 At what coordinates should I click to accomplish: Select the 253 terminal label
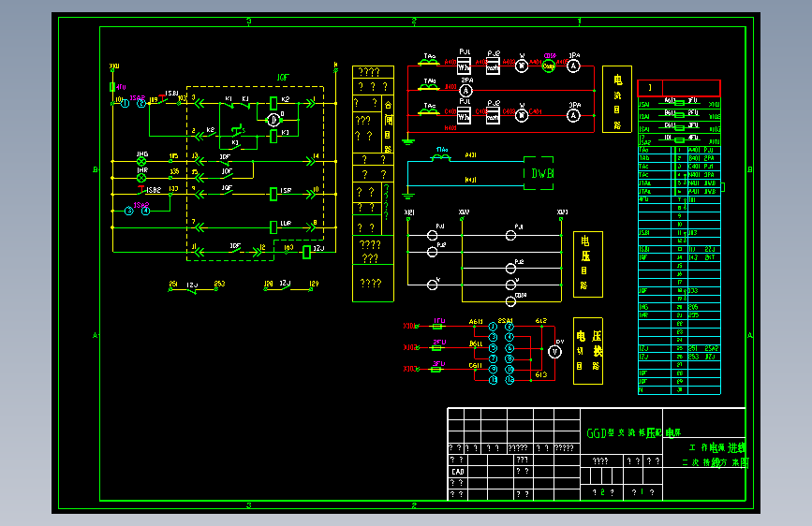[x=219, y=284]
